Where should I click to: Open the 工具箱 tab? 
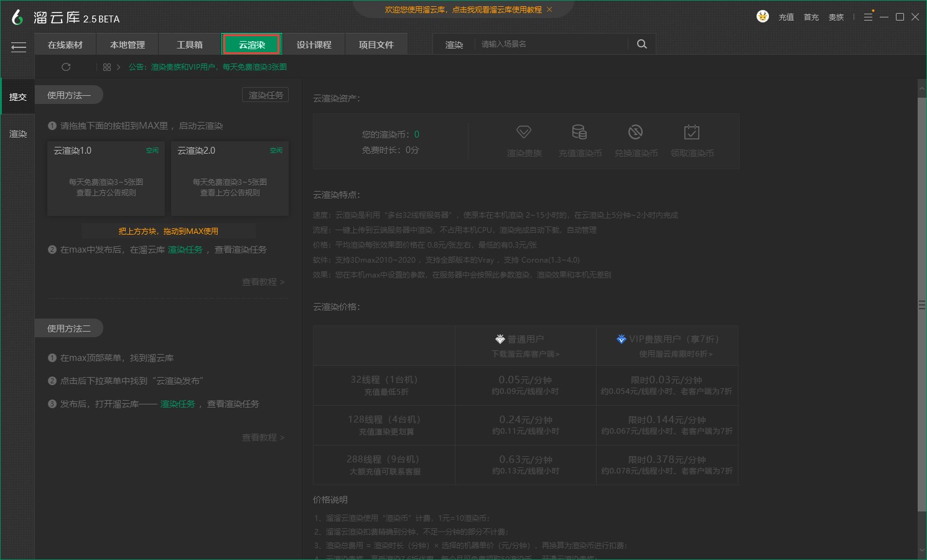[190, 45]
